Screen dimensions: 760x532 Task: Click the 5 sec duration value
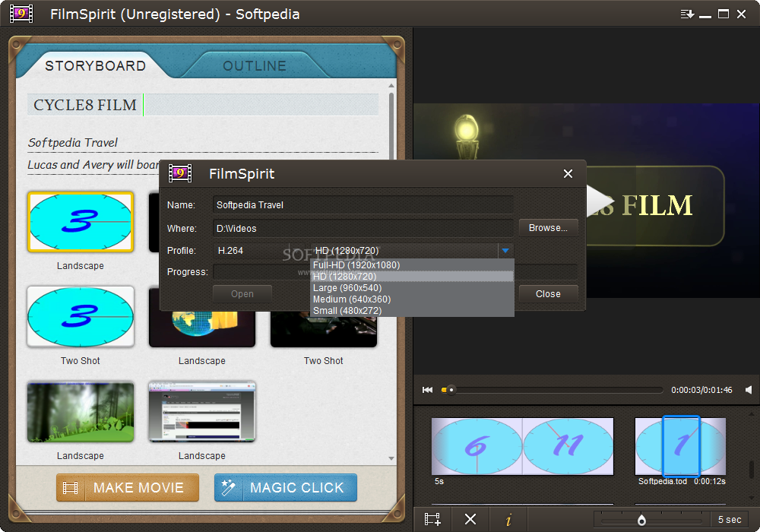(x=730, y=520)
